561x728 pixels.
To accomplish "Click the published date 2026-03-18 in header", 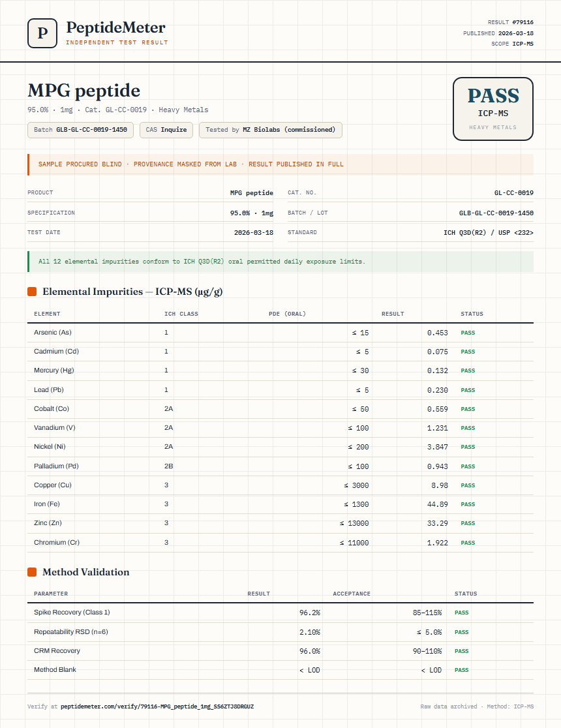I will [x=515, y=33].
